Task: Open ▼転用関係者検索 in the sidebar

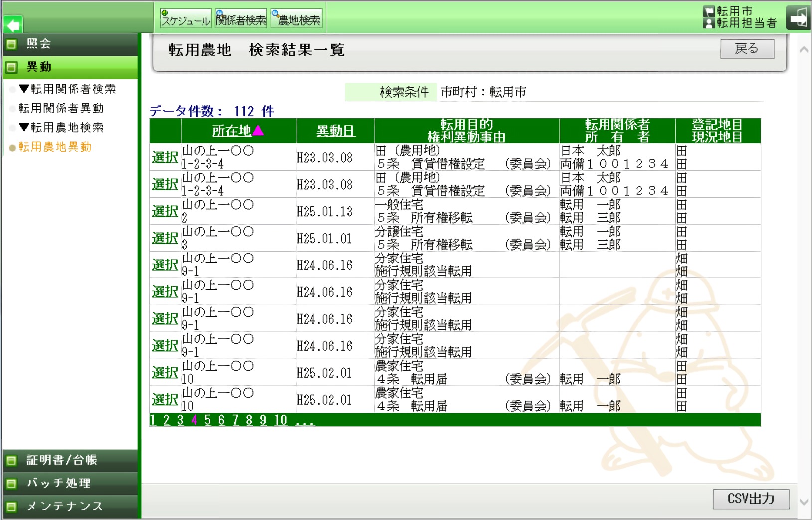Action: (x=67, y=89)
